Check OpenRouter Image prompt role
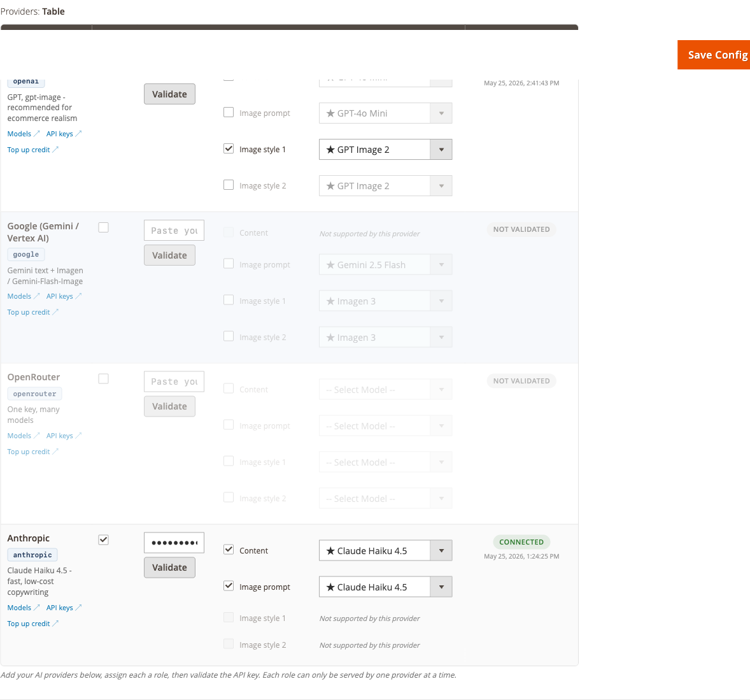750x700 pixels. pyautogui.click(x=229, y=425)
